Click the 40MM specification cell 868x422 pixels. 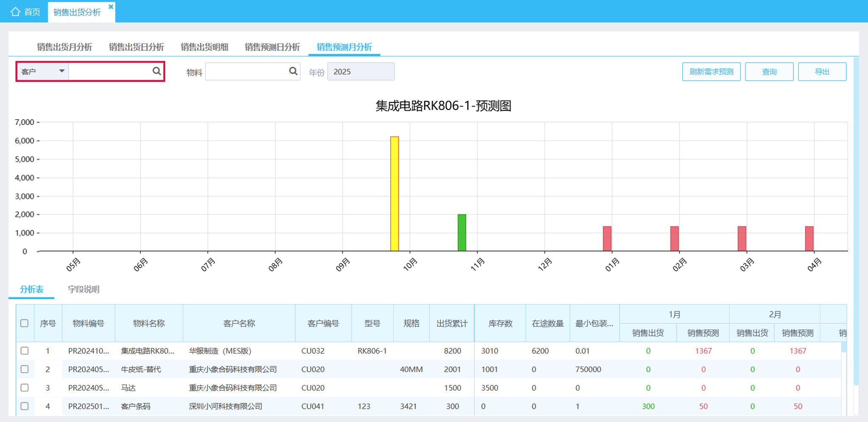point(411,369)
